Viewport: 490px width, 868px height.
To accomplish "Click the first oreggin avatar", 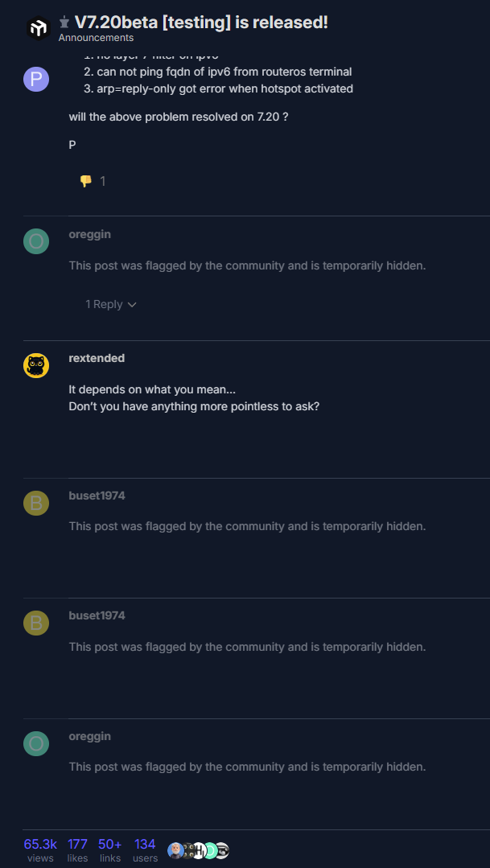I will coord(36,241).
